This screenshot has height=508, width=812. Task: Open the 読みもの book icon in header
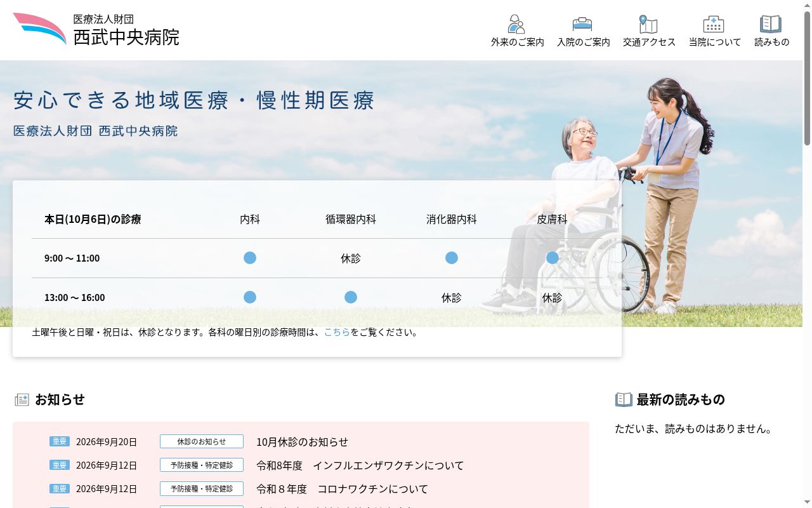click(x=771, y=24)
